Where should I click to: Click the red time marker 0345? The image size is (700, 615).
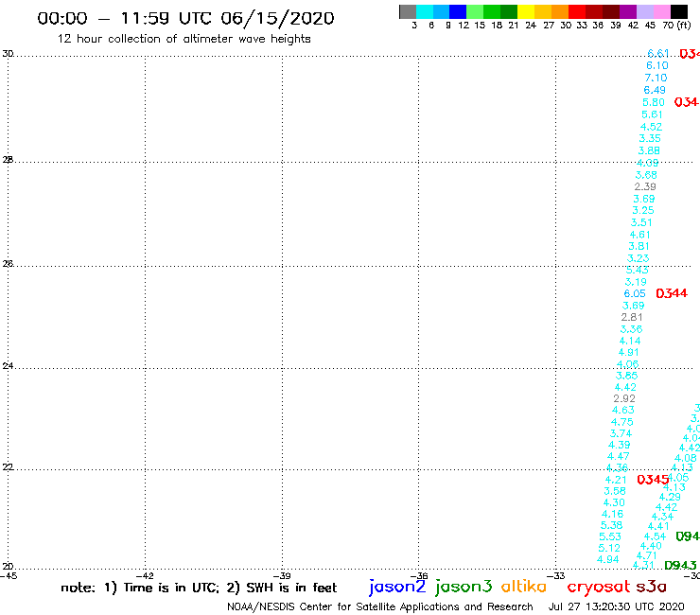(653, 480)
